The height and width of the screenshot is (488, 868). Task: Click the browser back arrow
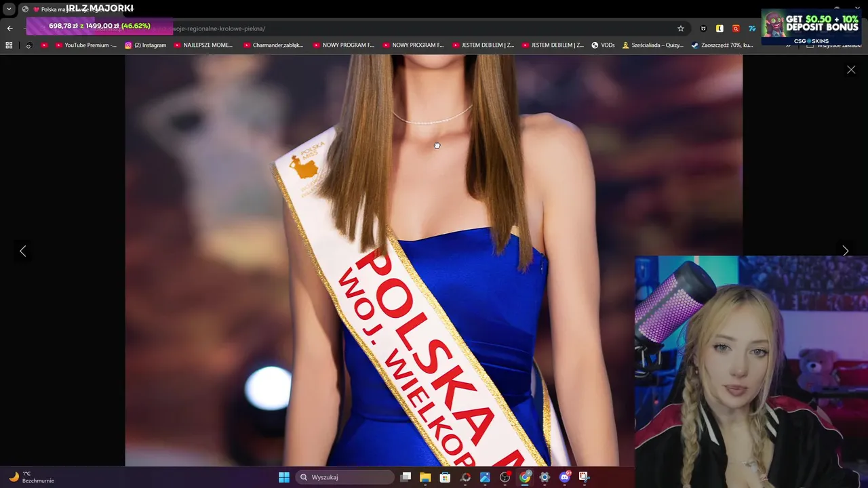[9, 28]
